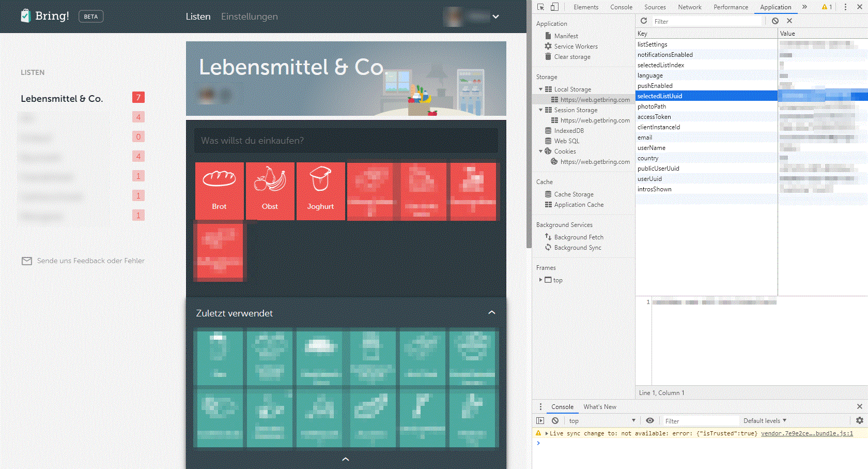Toggle the live expression eye icon

[x=650, y=421]
